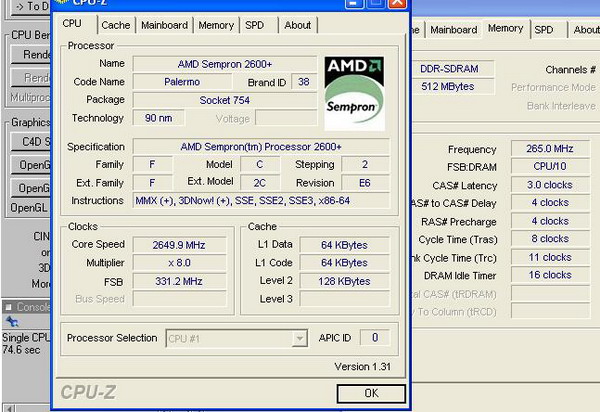The height and width of the screenshot is (412, 600).
Task: Click the Ext. Family value 'F'
Action: 152,183
